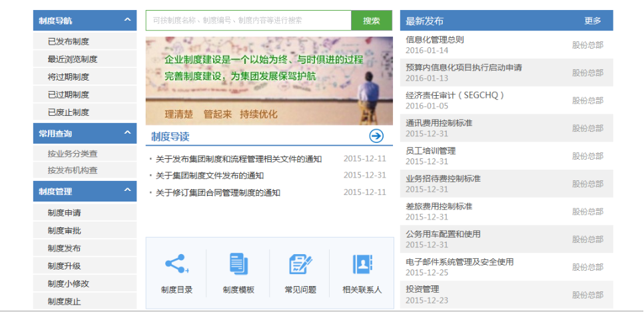
Task: Open 差旅费用控制标准 entry
Action: [439, 206]
